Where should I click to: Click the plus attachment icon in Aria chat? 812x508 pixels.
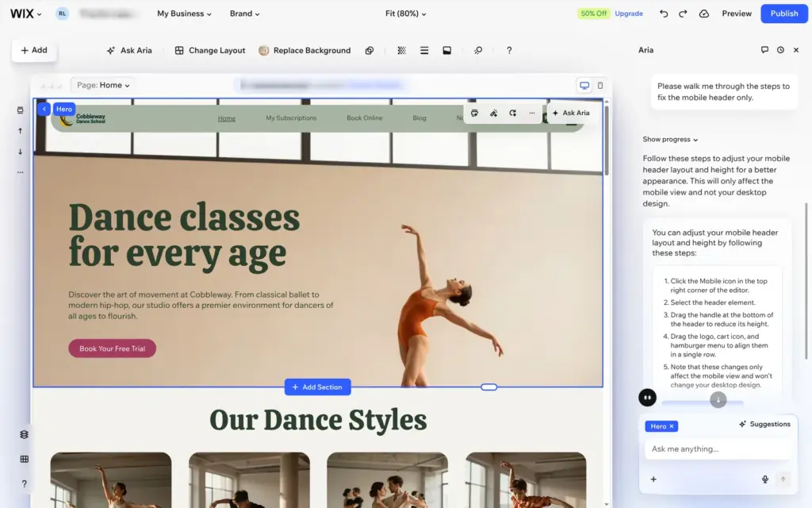point(653,479)
